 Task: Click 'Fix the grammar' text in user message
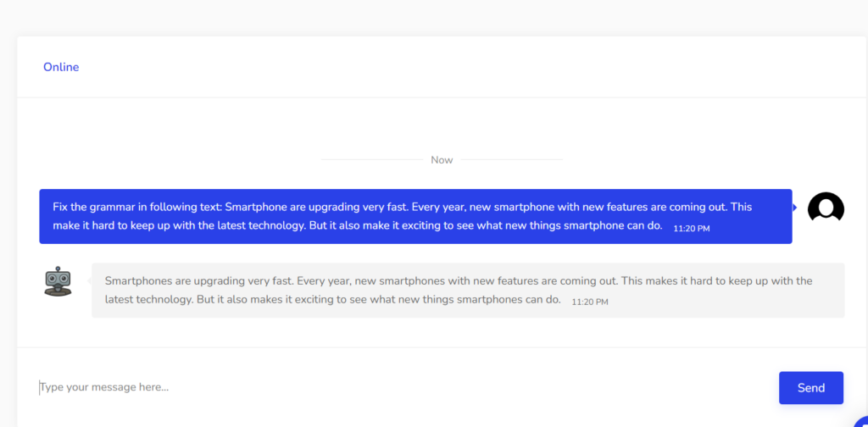94,207
